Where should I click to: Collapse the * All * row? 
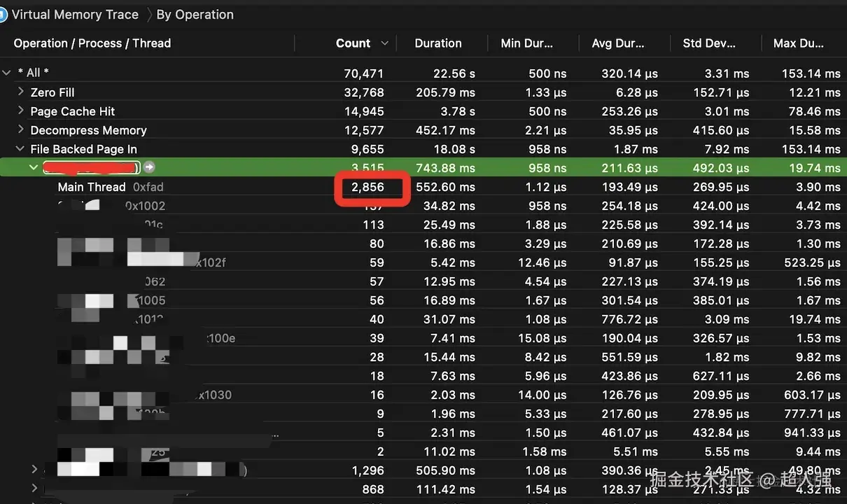click(x=7, y=73)
